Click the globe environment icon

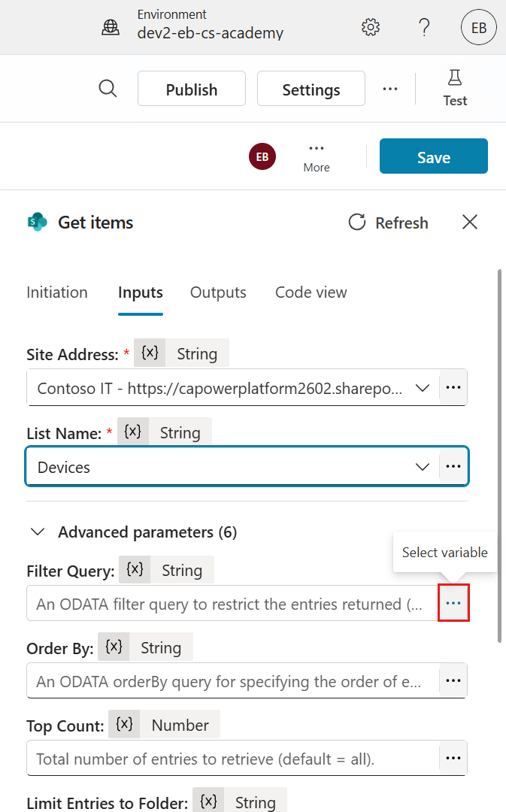[111, 26]
